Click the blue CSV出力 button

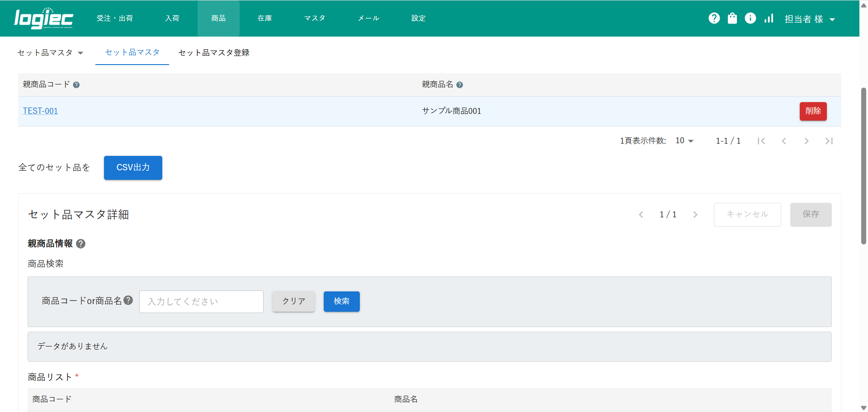pos(133,168)
